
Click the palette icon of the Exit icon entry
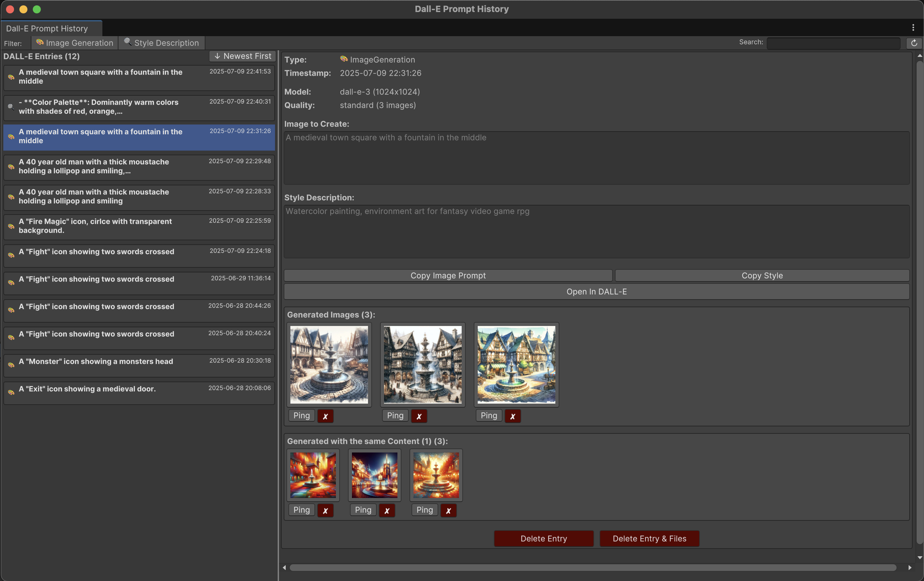click(x=11, y=392)
